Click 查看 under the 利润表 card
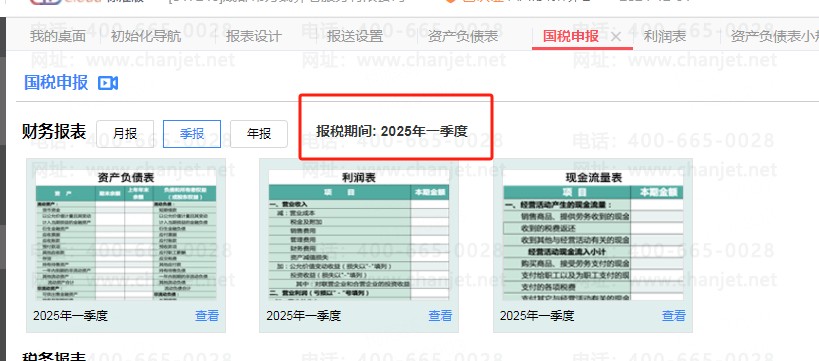 pyautogui.click(x=440, y=316)
